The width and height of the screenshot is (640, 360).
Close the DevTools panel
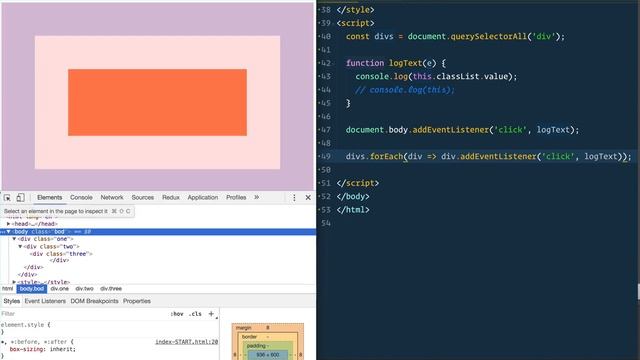click(308, 198)
